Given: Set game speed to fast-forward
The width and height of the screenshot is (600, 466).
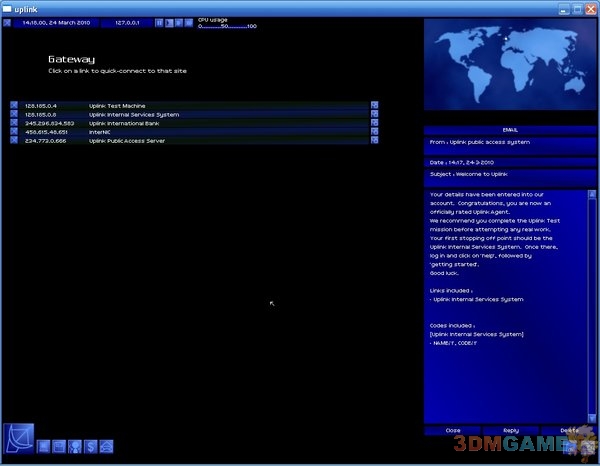Looking at the screenshot, I should (179, 21).
